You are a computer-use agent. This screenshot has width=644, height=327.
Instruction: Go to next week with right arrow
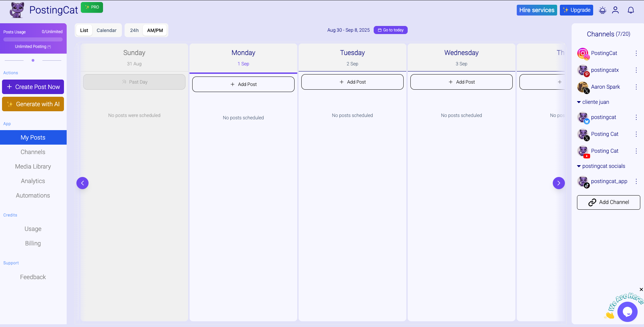tap(559, 183)
